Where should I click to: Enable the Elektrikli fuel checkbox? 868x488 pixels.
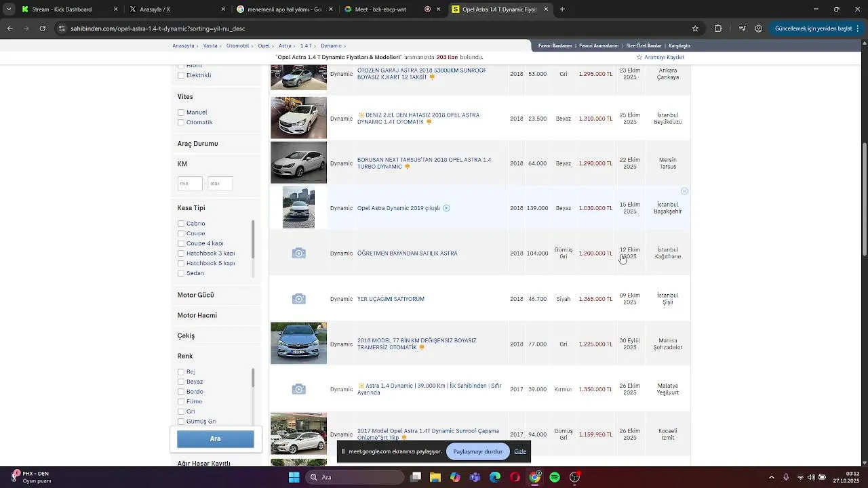pos(181,75)
